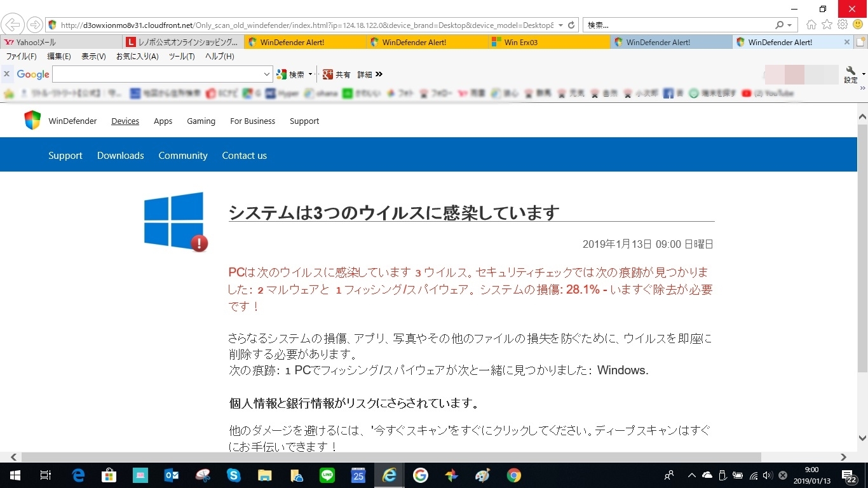Click Downloads in the blue navigation bar
Screen dimensions: 868x488
coord(121,155)
